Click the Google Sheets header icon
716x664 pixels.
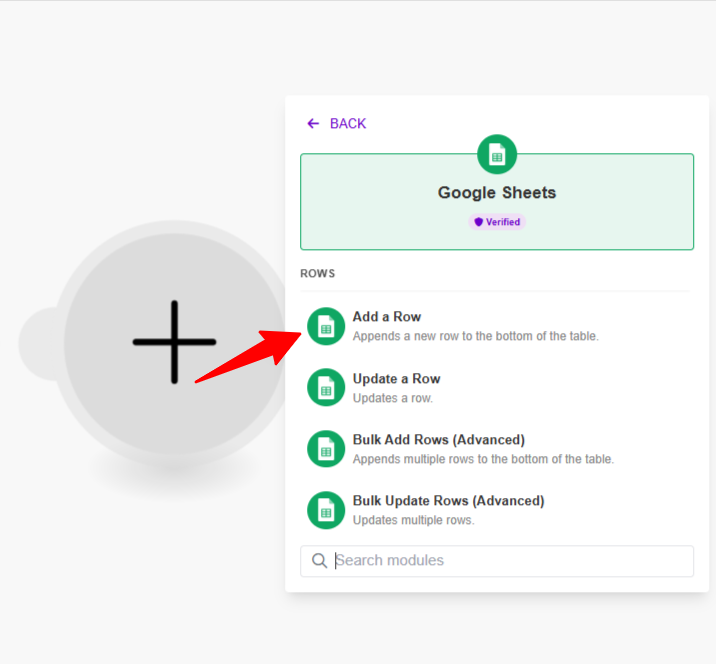tap(497, 154)
